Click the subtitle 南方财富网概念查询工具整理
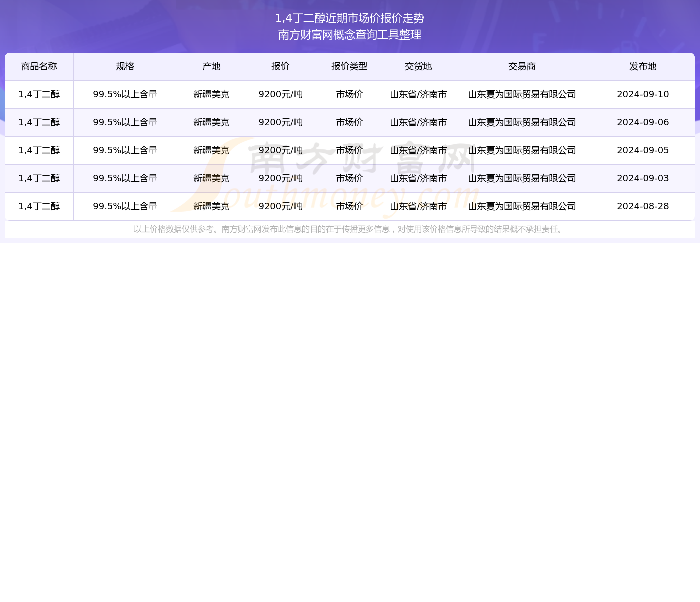 click(x=350, y=35)
